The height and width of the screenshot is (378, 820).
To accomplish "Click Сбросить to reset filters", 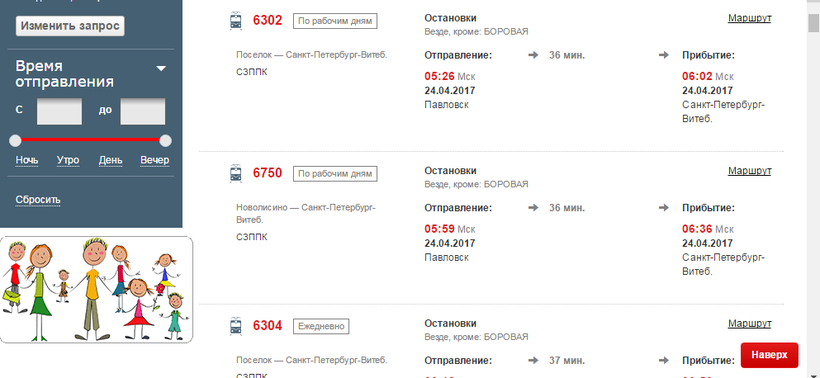I will tap(38, 200).
